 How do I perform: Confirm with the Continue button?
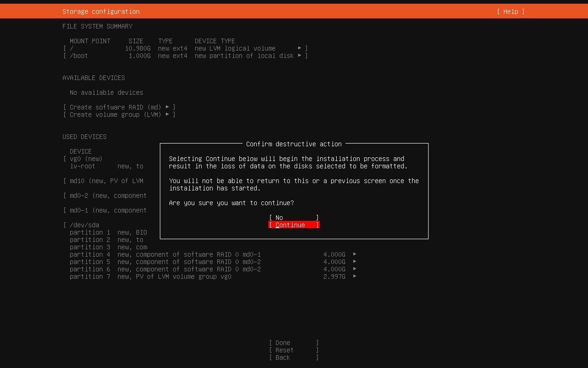[x=294, y=225]
